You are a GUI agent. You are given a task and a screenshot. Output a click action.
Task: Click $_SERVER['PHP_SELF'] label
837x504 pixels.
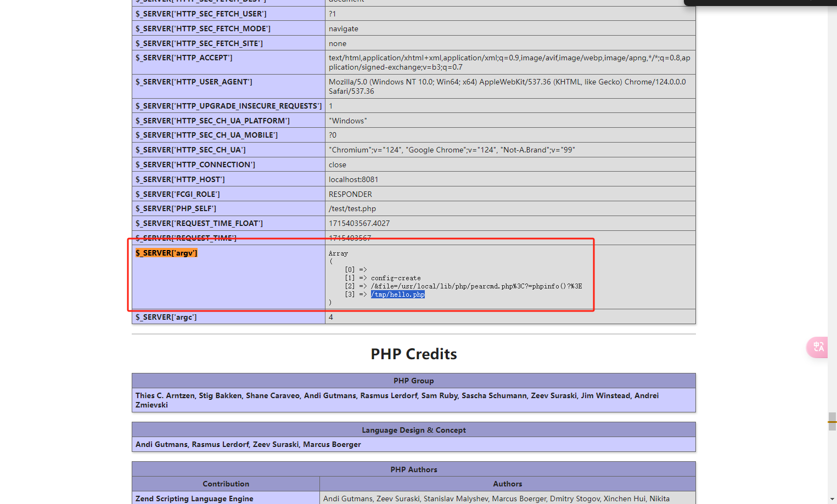[x=176, y=208]
